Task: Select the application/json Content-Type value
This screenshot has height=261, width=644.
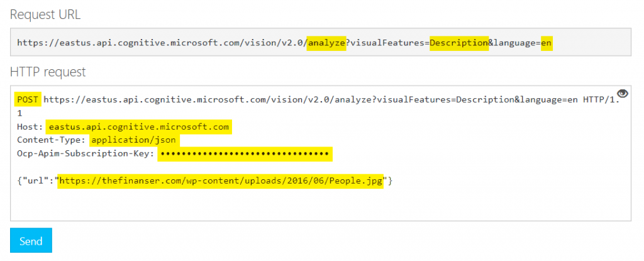Action: click(134, 140)
